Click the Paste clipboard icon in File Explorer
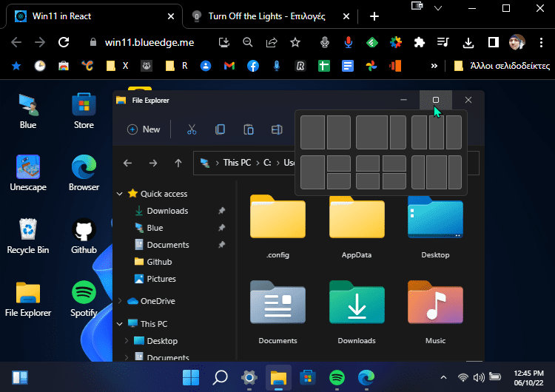Screen dimensions: 555x392 [x=249, y=129]
